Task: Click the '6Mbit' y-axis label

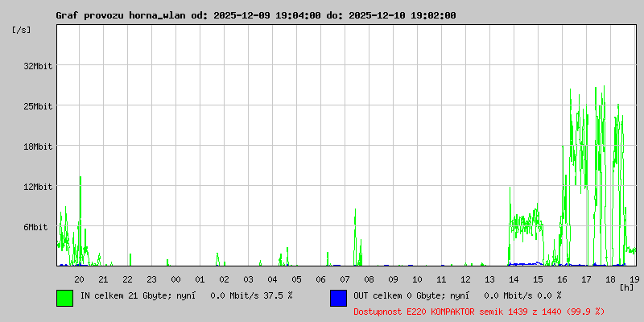Action: tap(35, 227)
